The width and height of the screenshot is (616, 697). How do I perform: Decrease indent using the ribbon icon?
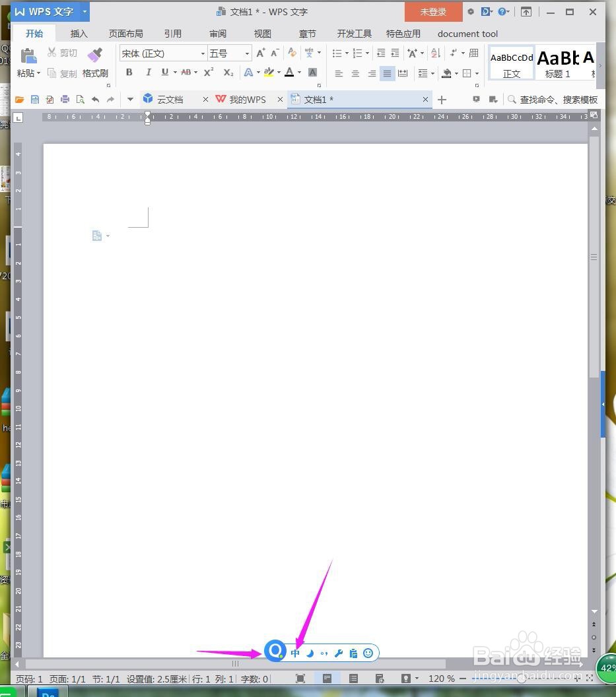pos(381,53)
